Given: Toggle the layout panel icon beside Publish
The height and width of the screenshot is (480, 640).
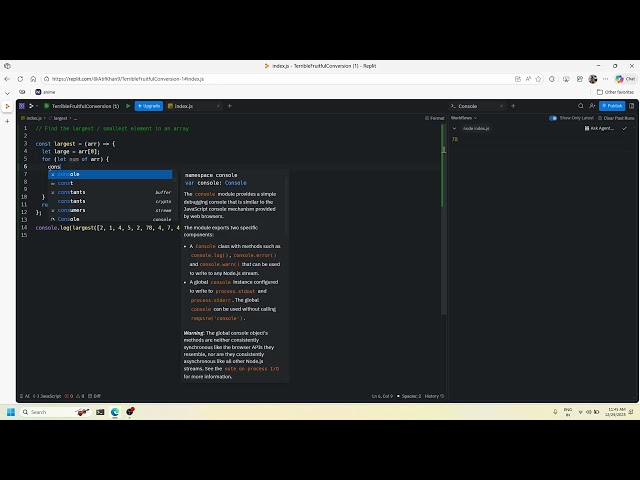Looking at the screenshot, I should coord(631,106).
